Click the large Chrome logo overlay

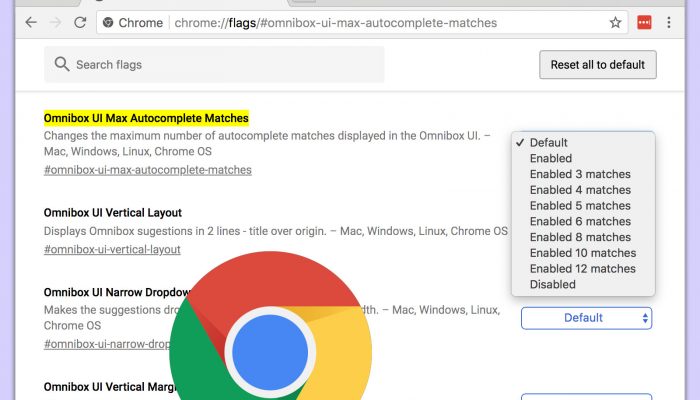[271, 326]
